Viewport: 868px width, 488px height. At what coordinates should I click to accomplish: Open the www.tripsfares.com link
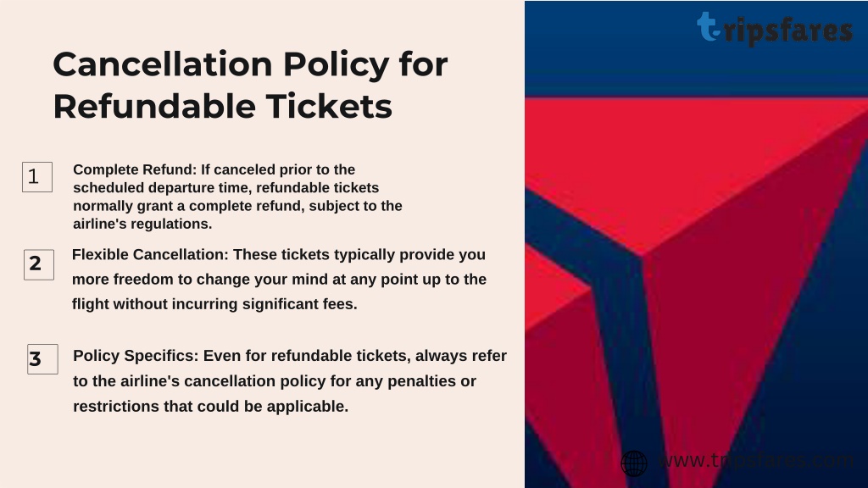pos(756,460)
